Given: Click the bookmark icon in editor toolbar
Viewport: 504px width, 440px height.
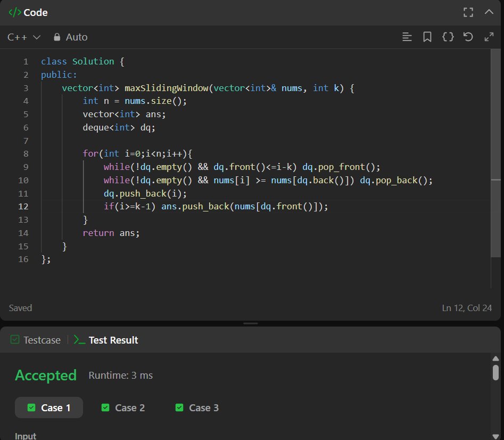Looking at the screenshot, I should point(427,37).
